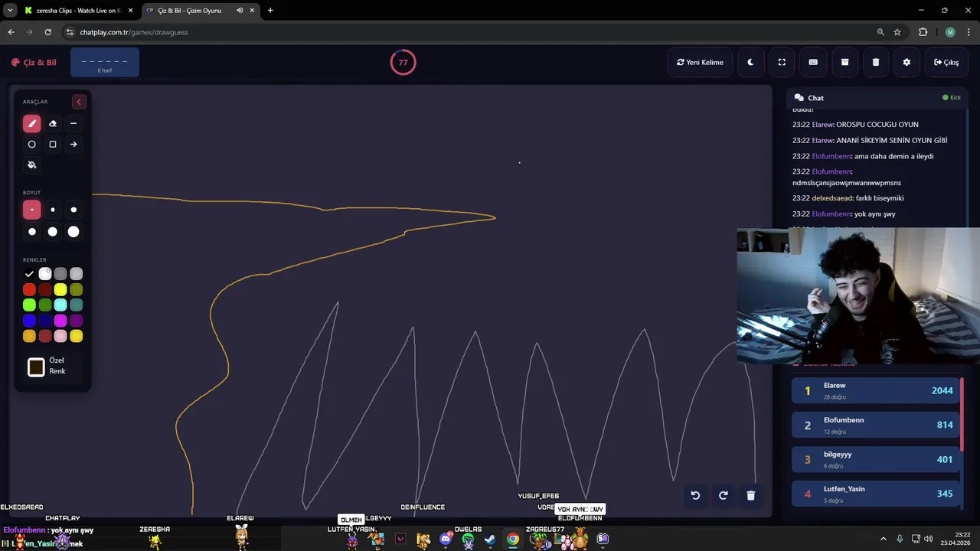The width and height of the screenshot is (980, 551).
Task: Select the Elarew leaderboard row
Action: pyautogui.click(x=876, y=390)
